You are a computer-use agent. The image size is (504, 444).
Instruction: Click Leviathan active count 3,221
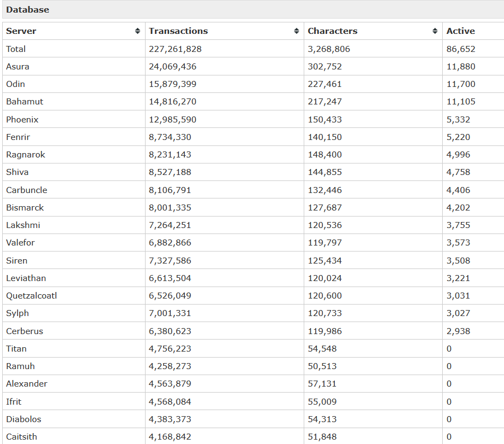pos(458,278)
